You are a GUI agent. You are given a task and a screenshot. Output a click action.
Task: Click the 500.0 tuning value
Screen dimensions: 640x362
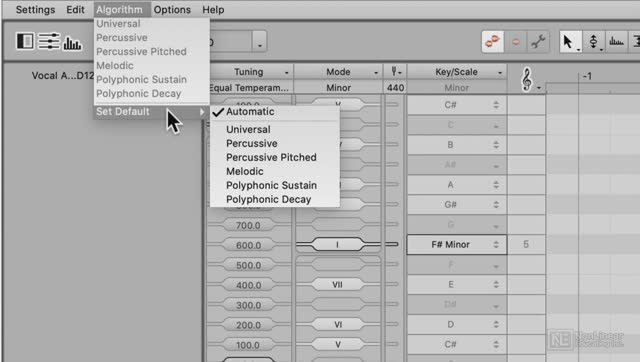tap(248, 265)
